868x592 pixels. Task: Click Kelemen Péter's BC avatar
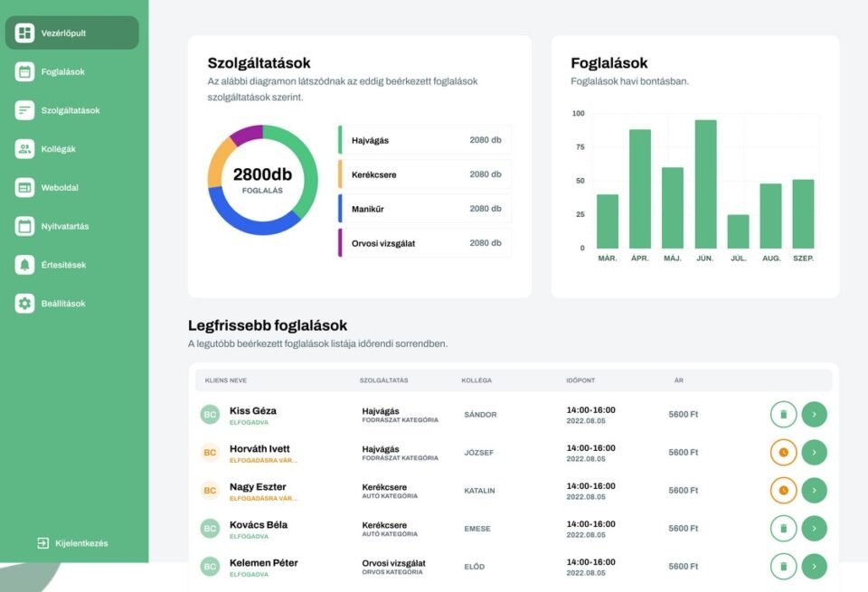(x=210, y=567)
